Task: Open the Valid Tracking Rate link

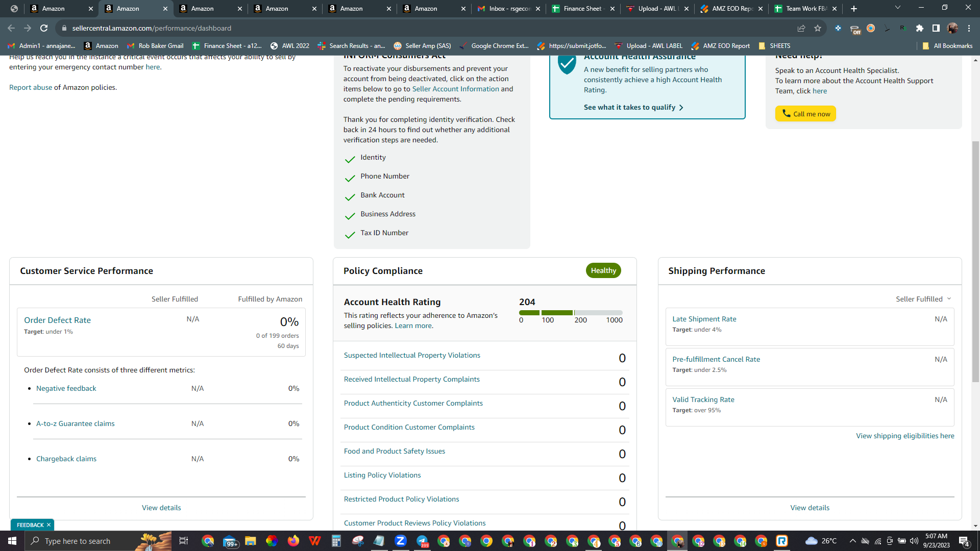Action: (x=703, y=399)
